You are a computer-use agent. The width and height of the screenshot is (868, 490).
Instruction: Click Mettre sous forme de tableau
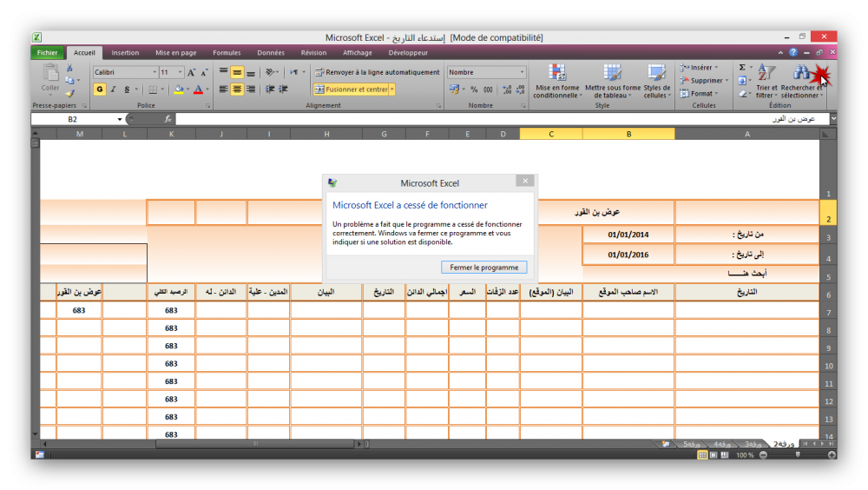[x=613, y=81]
